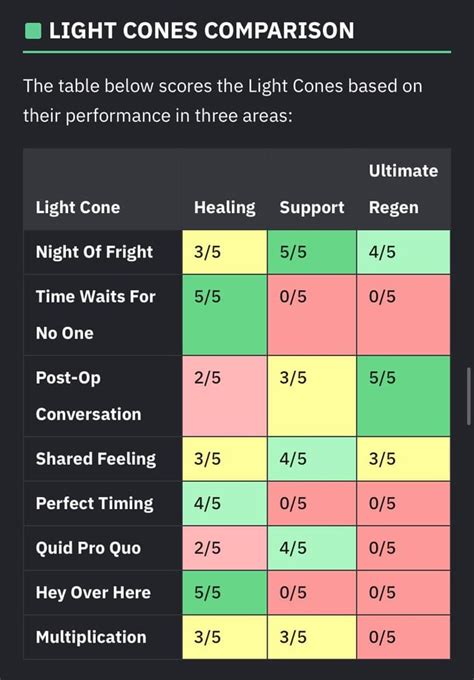This screenshot has height=680, width=474.
Task: Click the Post-Op Conversation row label
Action: pos(88,396)
